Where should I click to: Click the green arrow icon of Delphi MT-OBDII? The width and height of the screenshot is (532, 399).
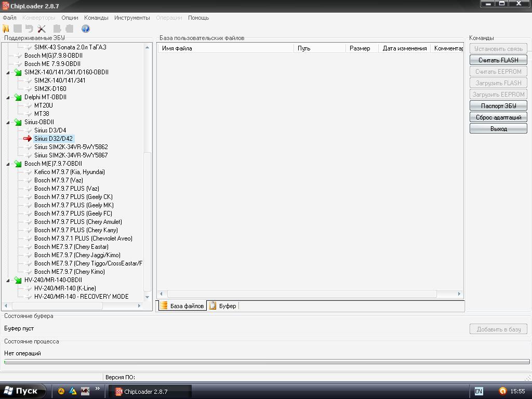(x=18, y=97)
